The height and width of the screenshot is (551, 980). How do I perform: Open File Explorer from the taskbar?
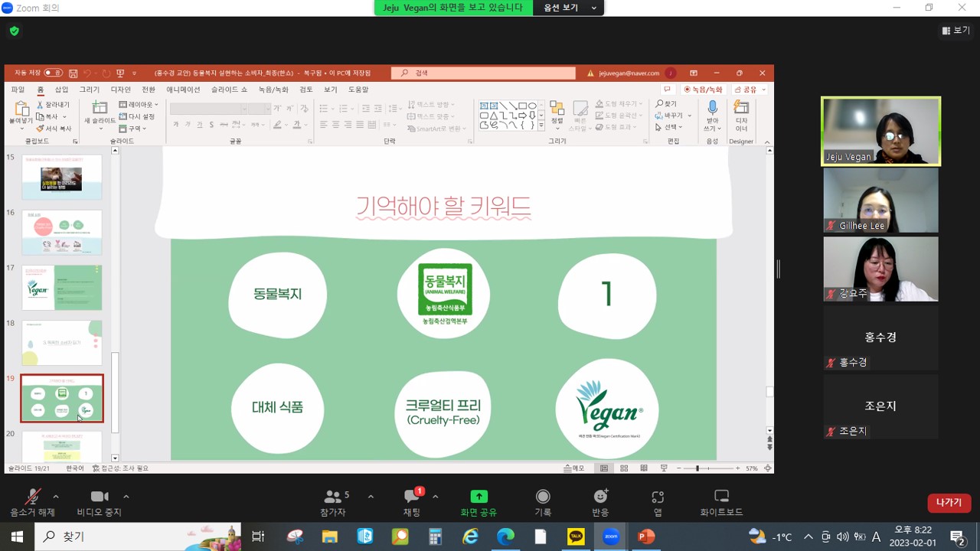tap(330, 536)
